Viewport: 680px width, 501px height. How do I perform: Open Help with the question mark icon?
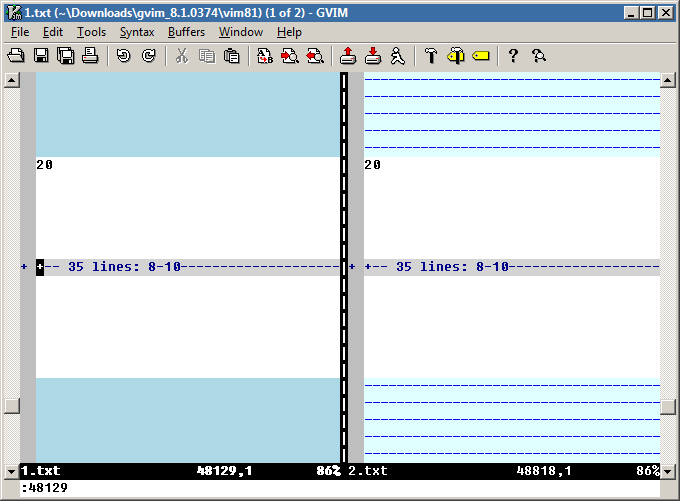tap(513, 56)
